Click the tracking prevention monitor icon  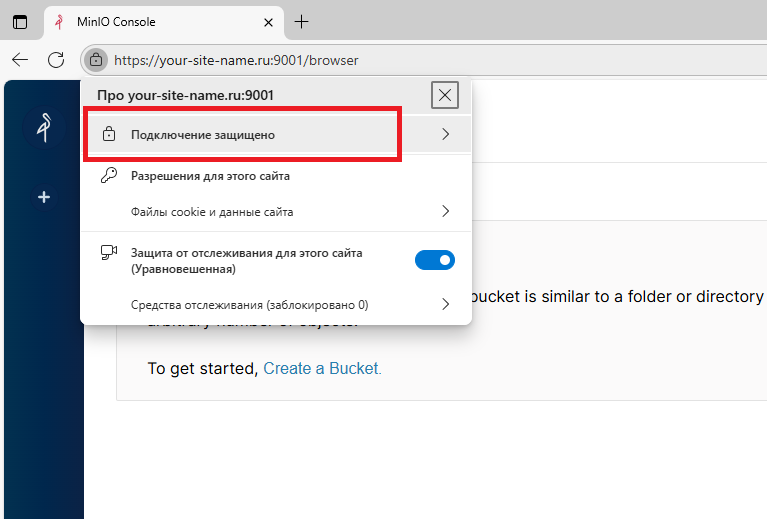(109, 252)
